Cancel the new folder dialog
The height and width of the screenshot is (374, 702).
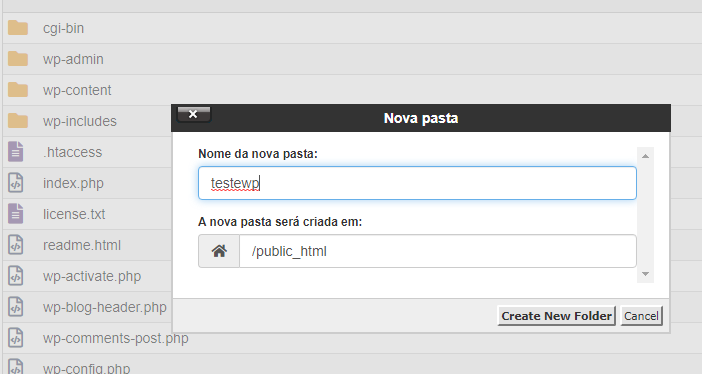pos(641,316)
